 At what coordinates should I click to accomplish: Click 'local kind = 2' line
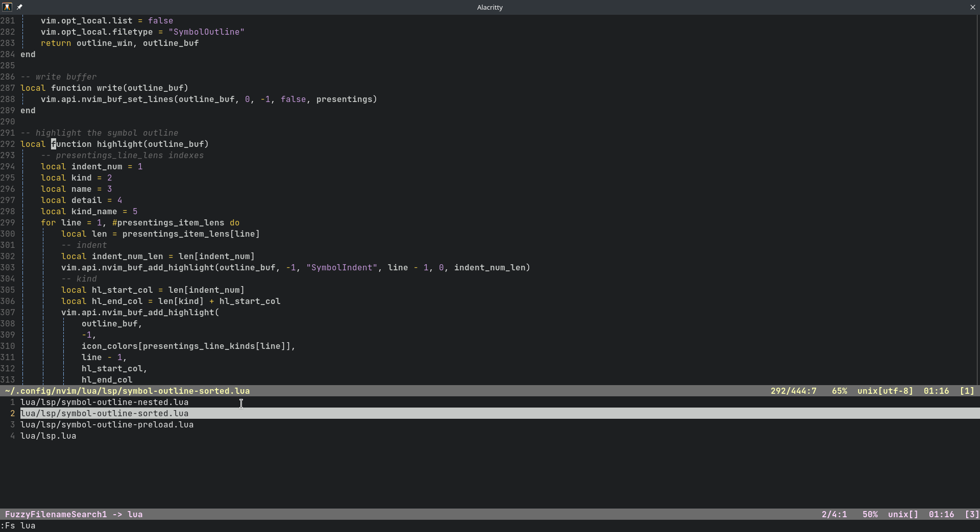[x=76, y=178]
